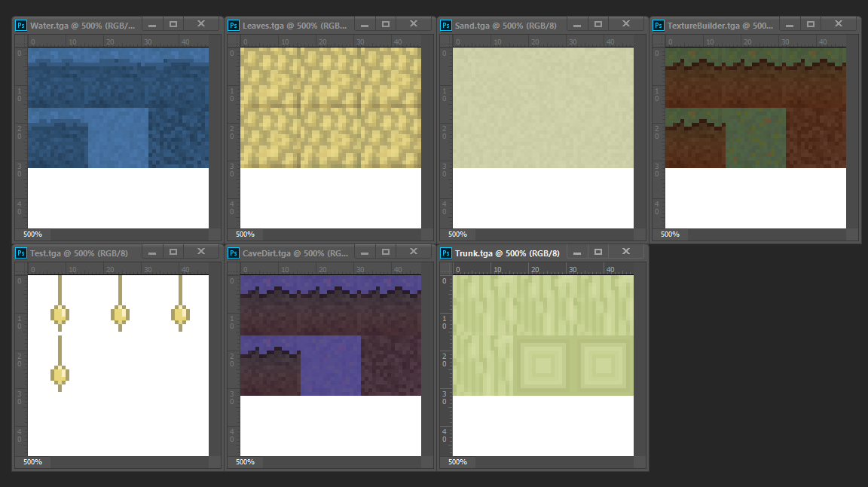Close the Leaves.tga document window
This screenshot has height=487, width=868.
[414, 24]
